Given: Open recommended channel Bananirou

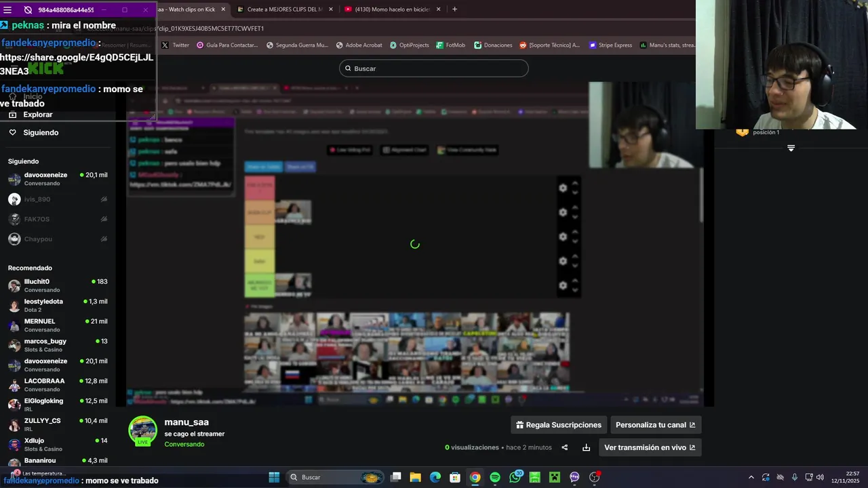Looking at the screenshot, I should (58, 461).
